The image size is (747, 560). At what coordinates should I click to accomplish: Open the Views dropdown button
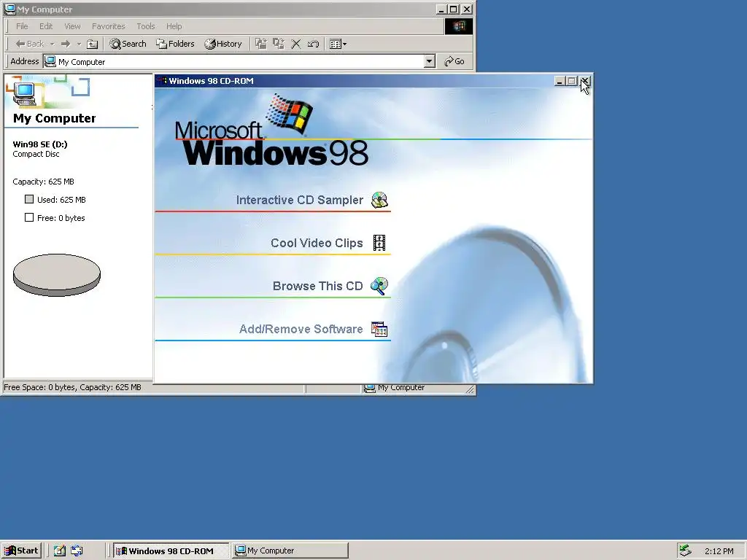click(338, 44)
